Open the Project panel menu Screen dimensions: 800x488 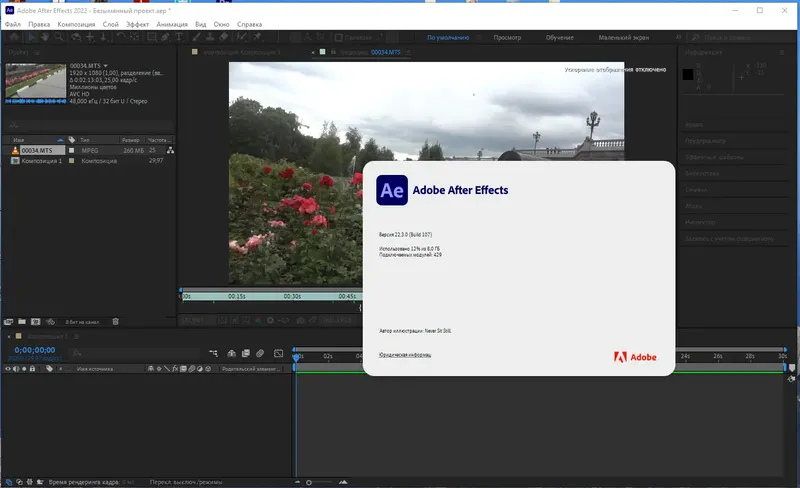37,52
